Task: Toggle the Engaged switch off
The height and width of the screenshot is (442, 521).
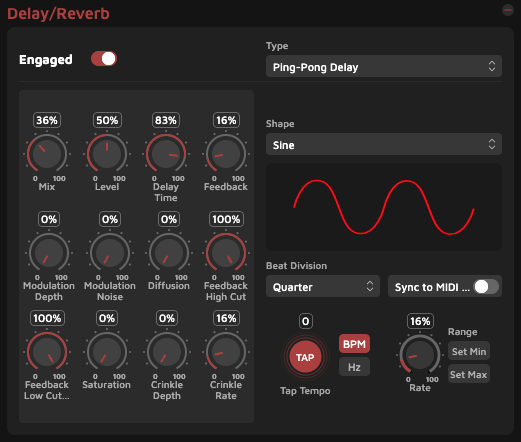Action: pyautogui.click(x=104, y=59)
